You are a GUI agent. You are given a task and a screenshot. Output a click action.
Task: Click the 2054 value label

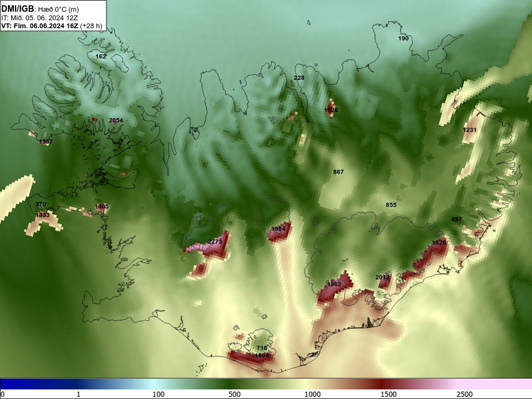pyautogui.click(x=116, y=120)
